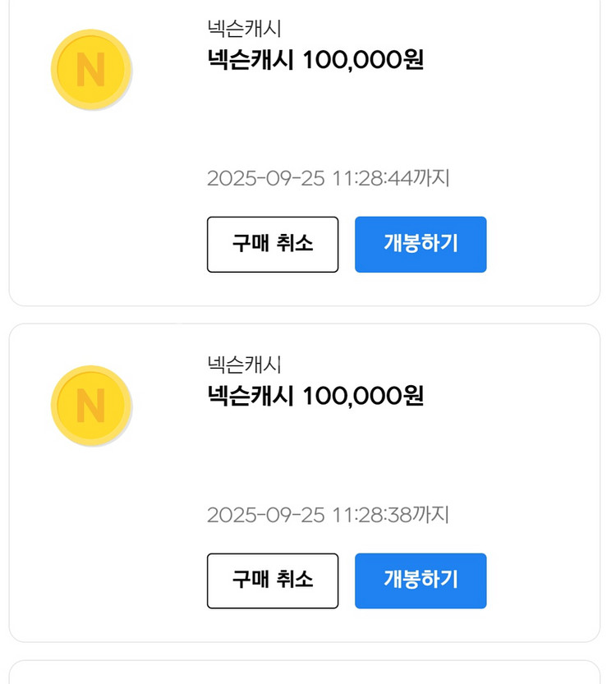Select the 넥슨캐시 100,000원 title expiring 11:28:44
616x684 pixels.
315,61
